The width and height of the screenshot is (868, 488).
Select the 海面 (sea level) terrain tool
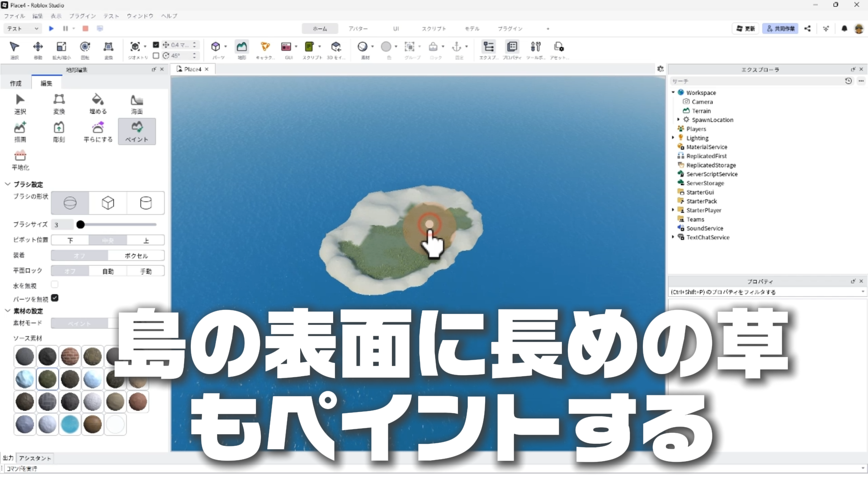click(137, 104)
